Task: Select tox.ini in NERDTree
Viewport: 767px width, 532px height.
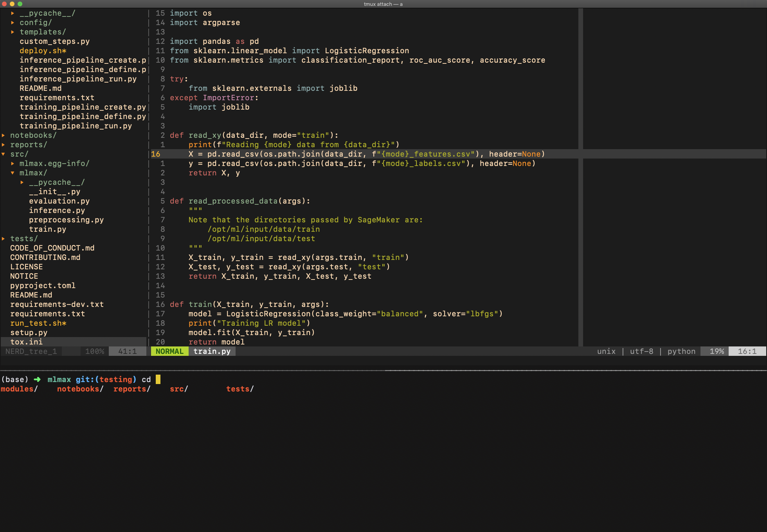Action: 26,342
